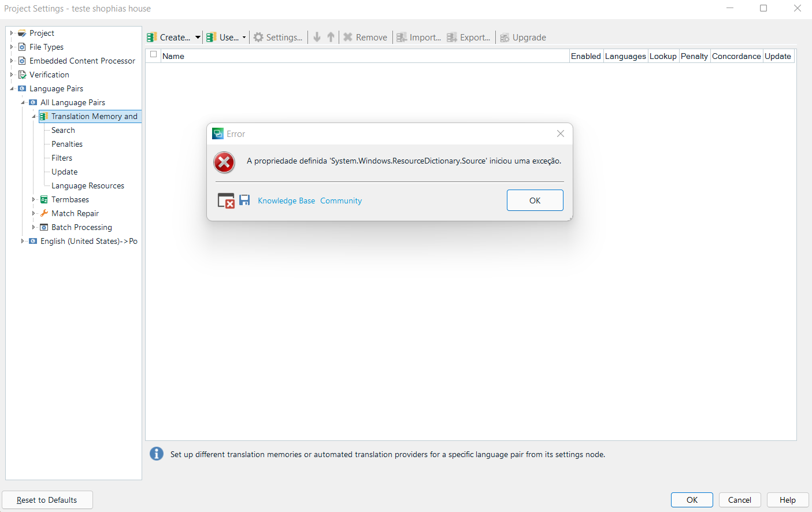Open the Knowledge Base link
This screenshot has height=512, width=812.
(x=287, y=201)
